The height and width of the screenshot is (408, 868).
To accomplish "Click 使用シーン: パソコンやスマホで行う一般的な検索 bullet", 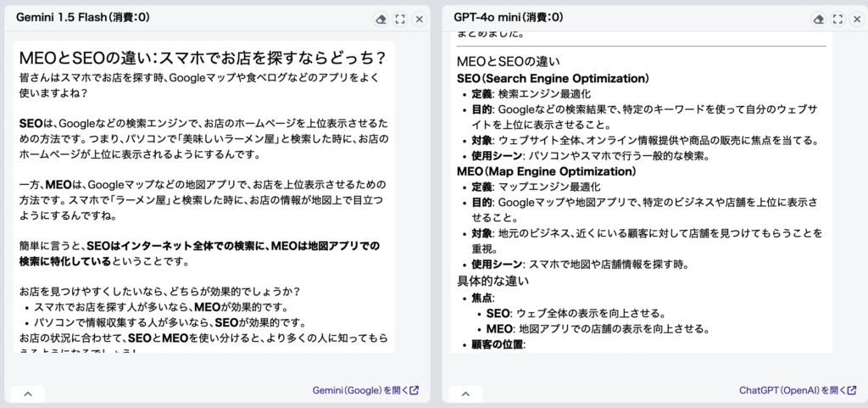I will point(591,156).
